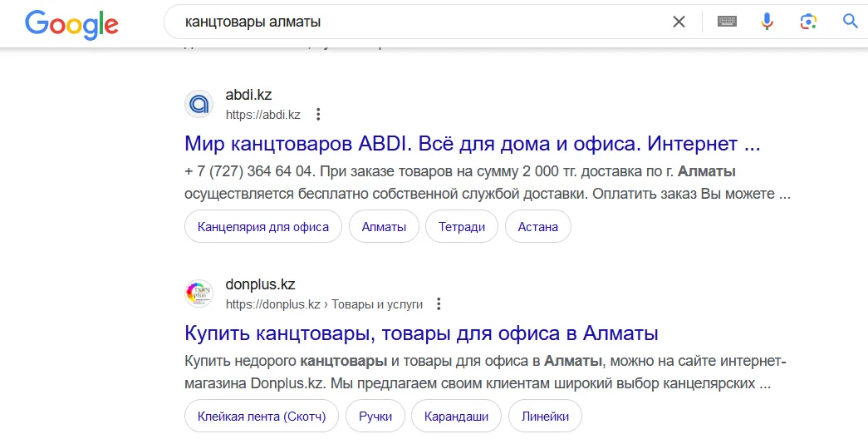Viewport: 868px width, 444px height.
Task: Click the https://abdi.kz URL text
Action: pyautogui.click(x=263, y=115)
